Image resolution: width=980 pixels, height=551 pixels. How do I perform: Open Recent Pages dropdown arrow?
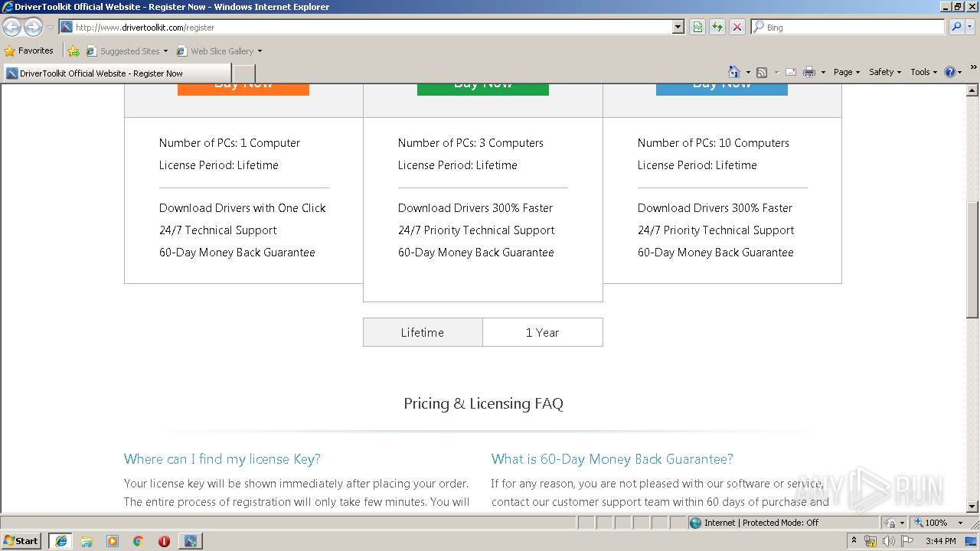tap(50, 27)
